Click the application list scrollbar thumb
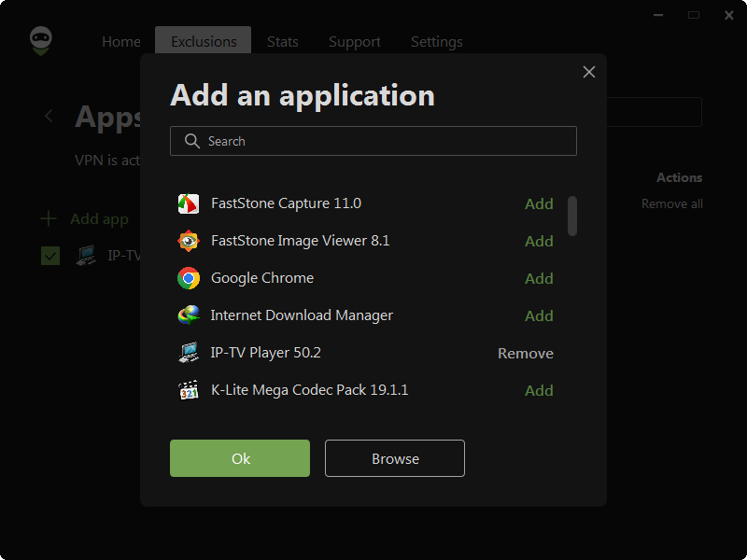Screen dimensions: 747x560 pyautogui.click(x=572, y=216)
